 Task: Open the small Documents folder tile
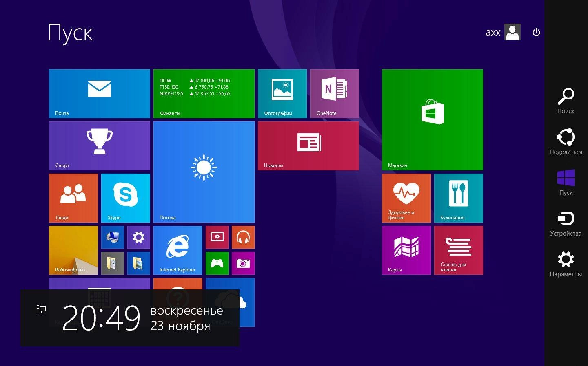113,263
